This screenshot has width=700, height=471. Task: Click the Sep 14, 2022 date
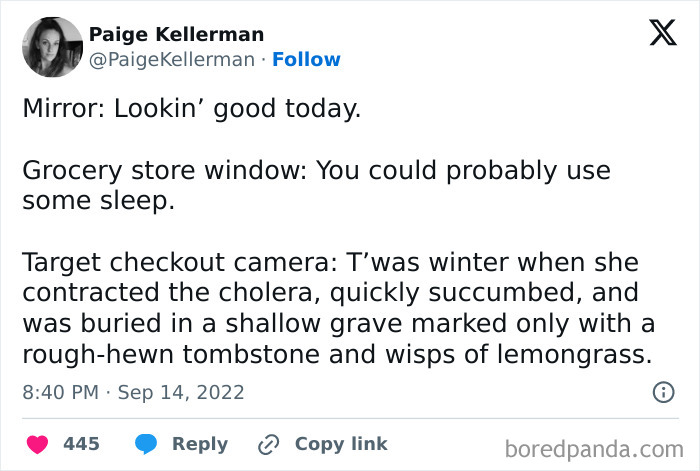coord(181,392)
